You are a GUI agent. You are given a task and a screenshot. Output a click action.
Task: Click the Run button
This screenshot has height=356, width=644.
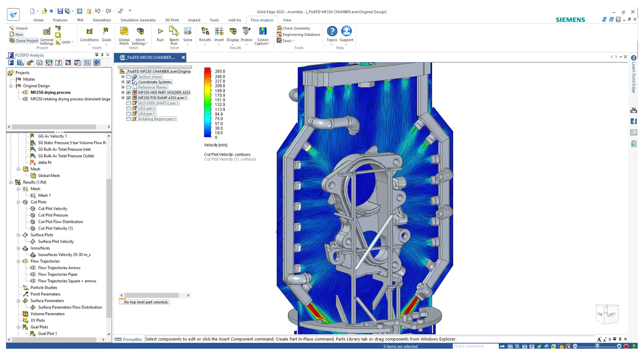coord(160,34)
